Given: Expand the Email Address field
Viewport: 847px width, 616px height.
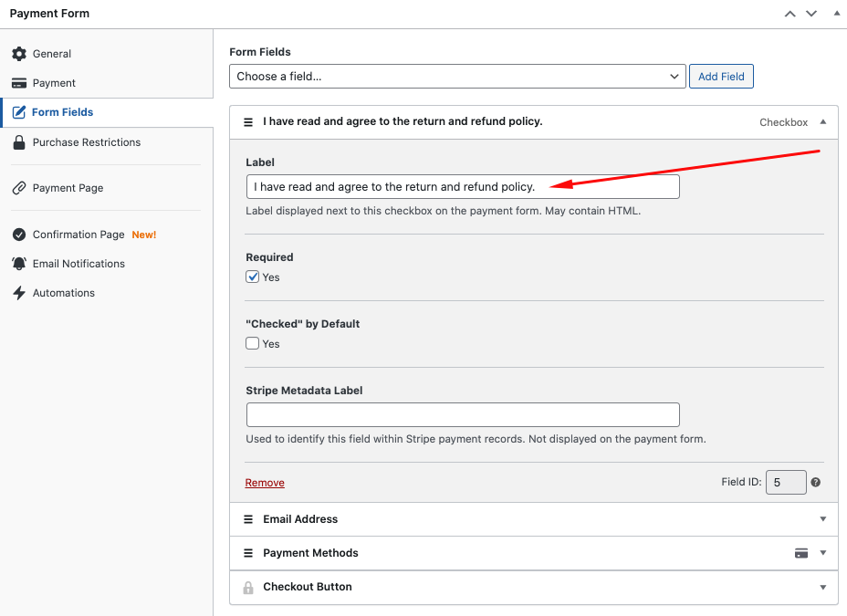Looking at the screenshot, I should (821, 518).
